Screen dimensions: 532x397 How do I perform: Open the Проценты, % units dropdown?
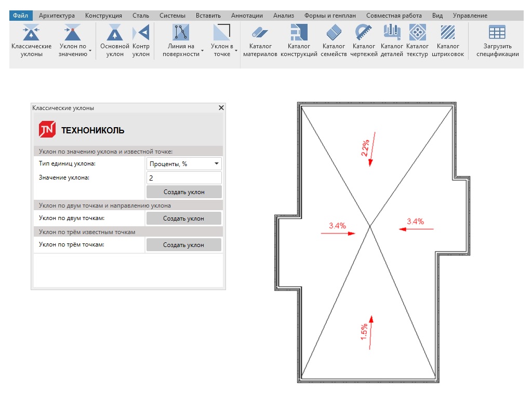(184, 164)
